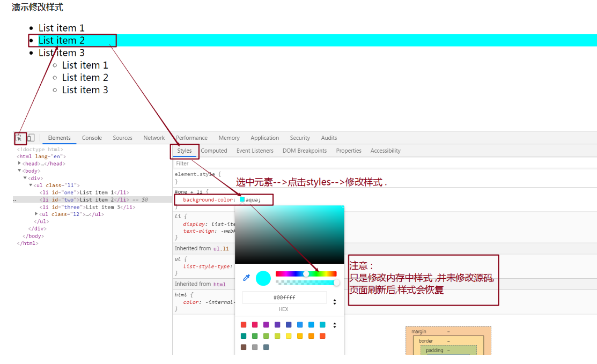Choose the purple palette swatch
The image size is (597, 364).
pyautogui.click(x=266, y=324)
